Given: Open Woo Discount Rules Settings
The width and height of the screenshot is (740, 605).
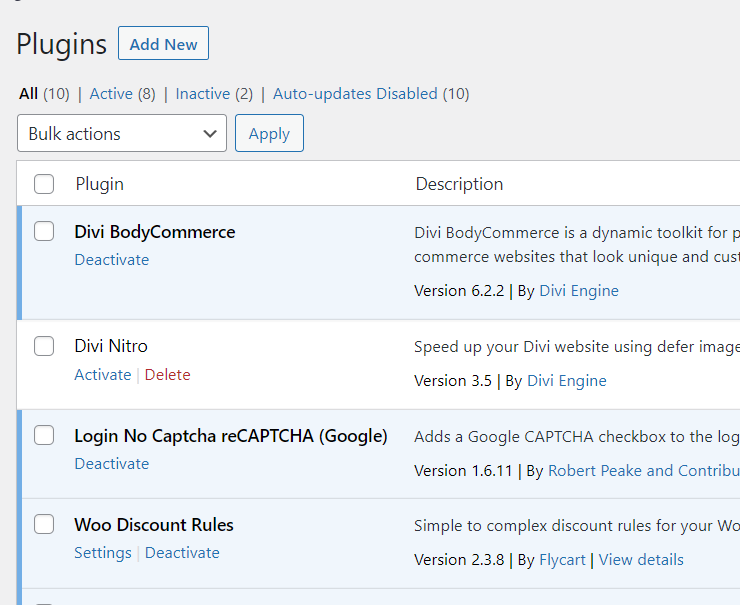Looking at the screenshot, I should 102,553.
